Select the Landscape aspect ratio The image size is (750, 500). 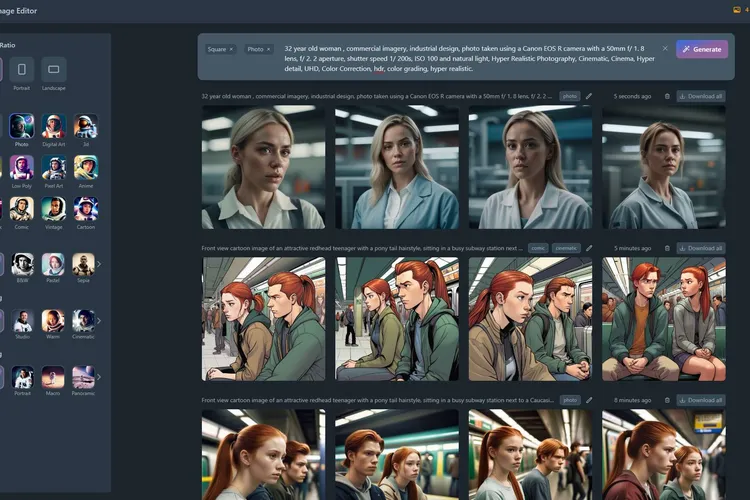pyautogui.click(x=54, y=70)
